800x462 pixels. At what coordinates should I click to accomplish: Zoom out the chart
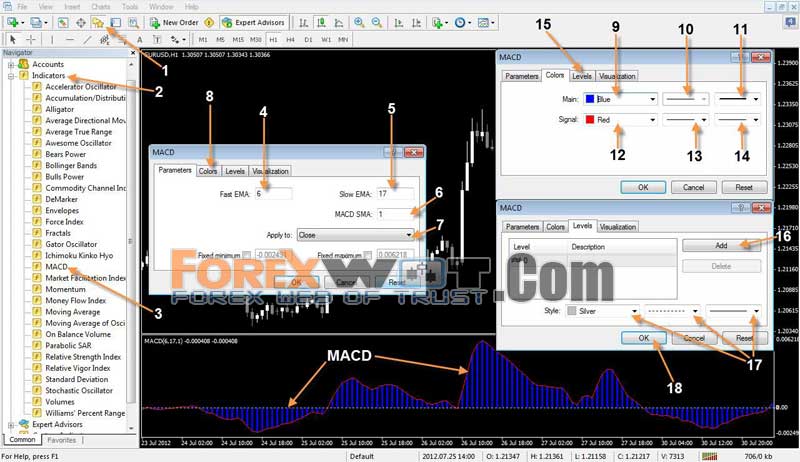click(377, 22)
